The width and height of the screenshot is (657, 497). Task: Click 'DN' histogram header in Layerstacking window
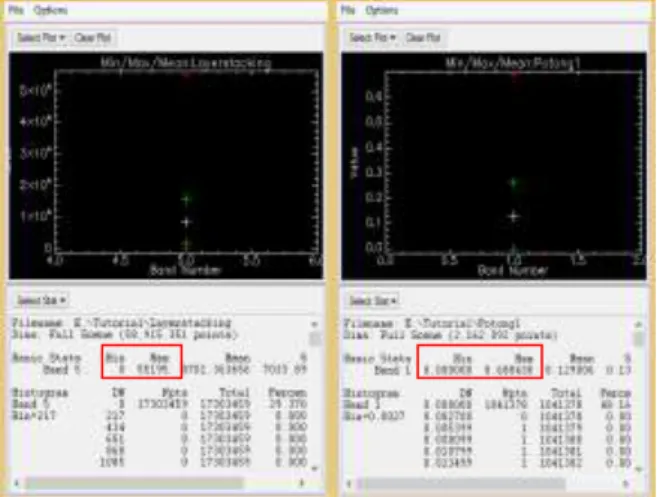[x=118, y=393]
